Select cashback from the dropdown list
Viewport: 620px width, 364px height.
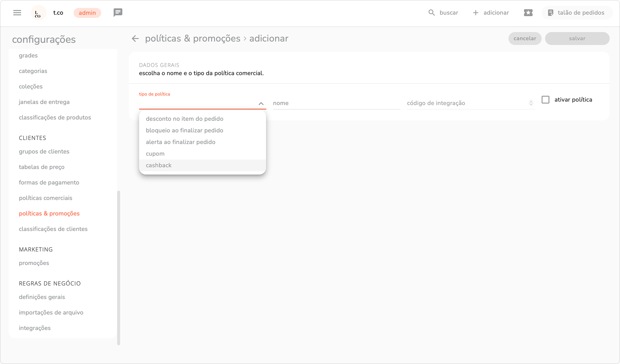coord(159,165)
